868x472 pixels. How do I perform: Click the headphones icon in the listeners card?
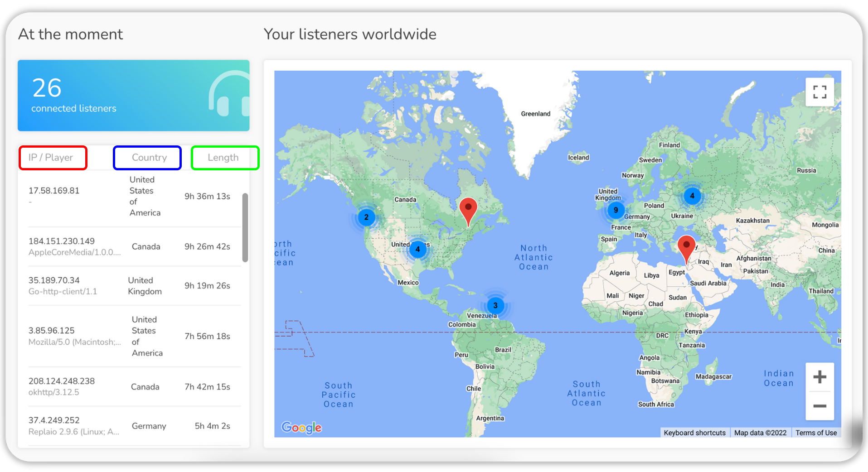pos(229,95)
